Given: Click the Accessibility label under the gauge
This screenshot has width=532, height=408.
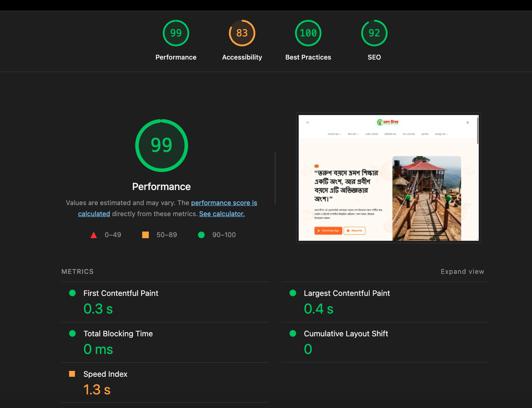Looking at the screenshot, I should (x=242, y=57).
